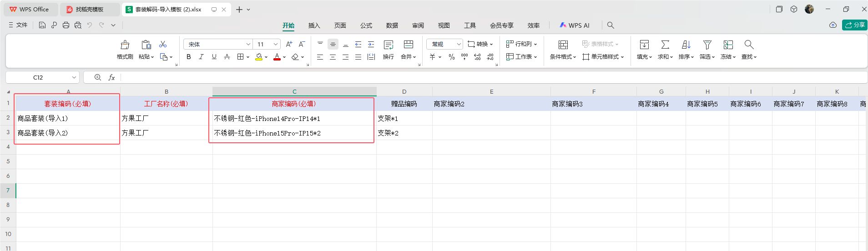The image size is (868, 251).
Task: Click the 分享 share button
Action: (x=855, y=25)
